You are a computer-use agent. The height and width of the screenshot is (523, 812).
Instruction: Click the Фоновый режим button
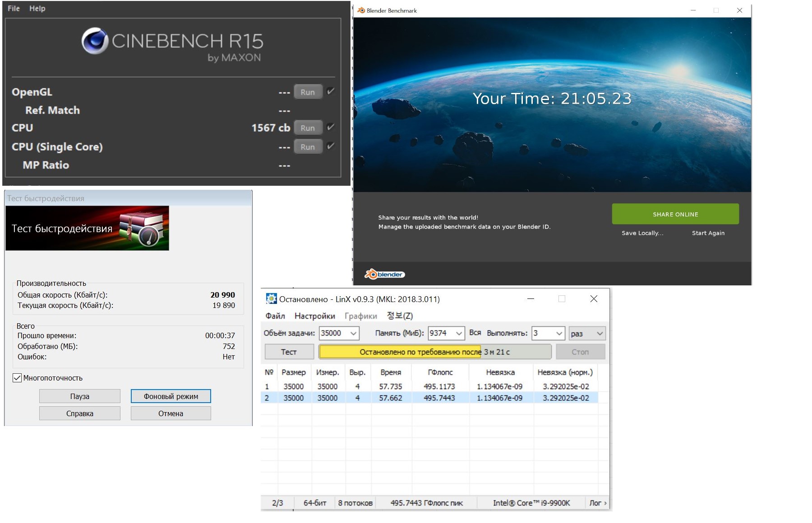(x=171, y=396)
